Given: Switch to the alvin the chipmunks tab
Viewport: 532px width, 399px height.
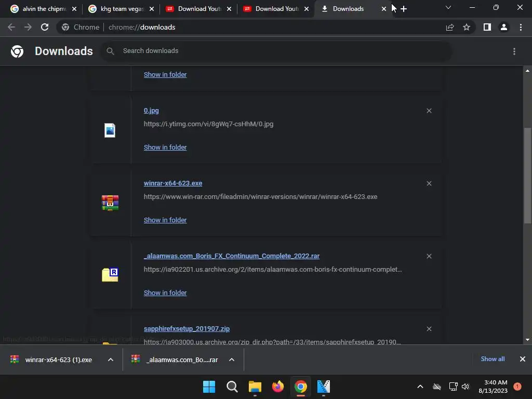Looking at the screenshot, I should [x=44, y=9].
